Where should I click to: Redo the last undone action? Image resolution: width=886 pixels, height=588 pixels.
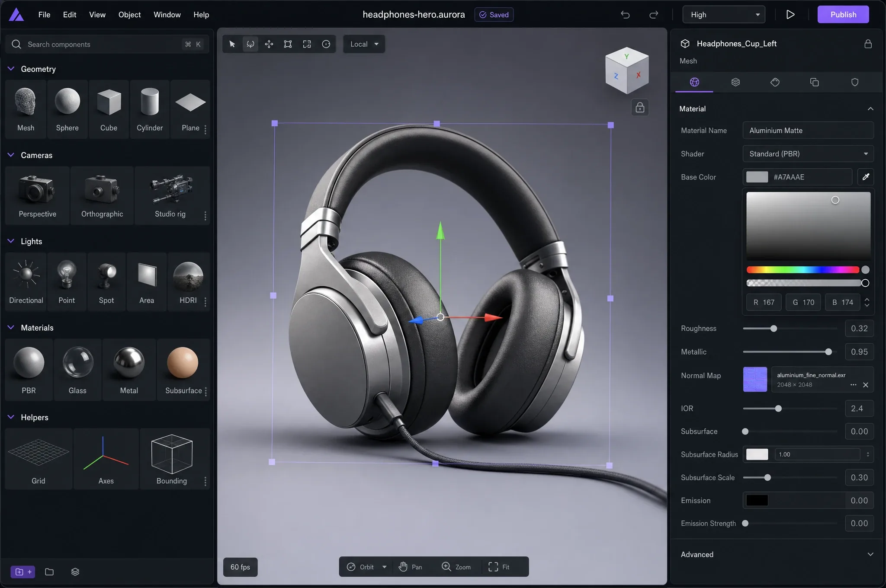pyautogui.click(x=654, y=15)
